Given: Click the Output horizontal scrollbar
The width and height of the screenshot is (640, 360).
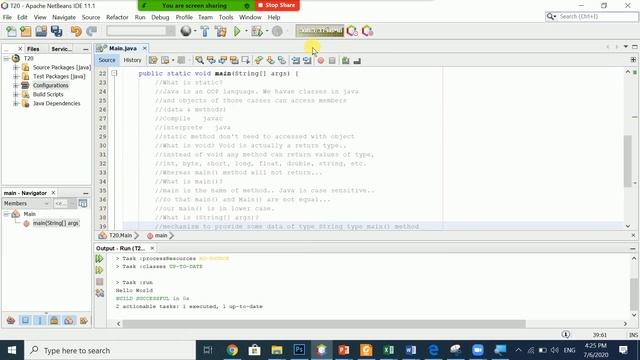Looking at the screenshot, I should [x=324, y=324].
